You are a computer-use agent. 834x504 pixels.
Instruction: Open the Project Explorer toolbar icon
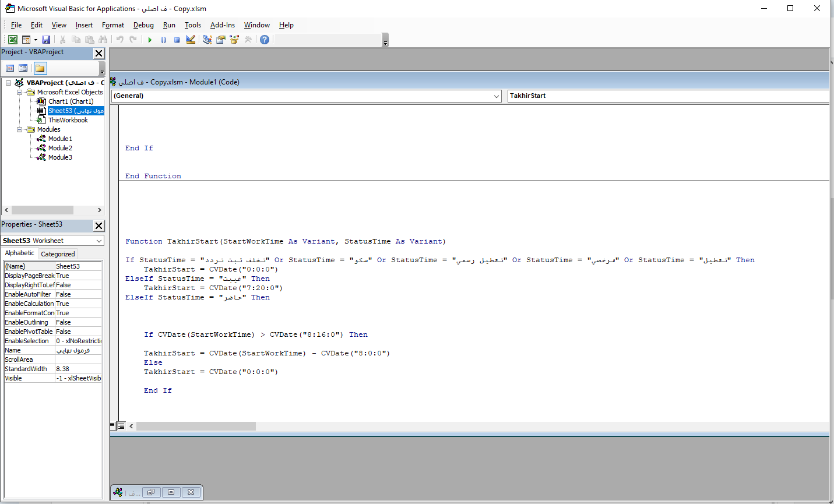click(207, 40)
